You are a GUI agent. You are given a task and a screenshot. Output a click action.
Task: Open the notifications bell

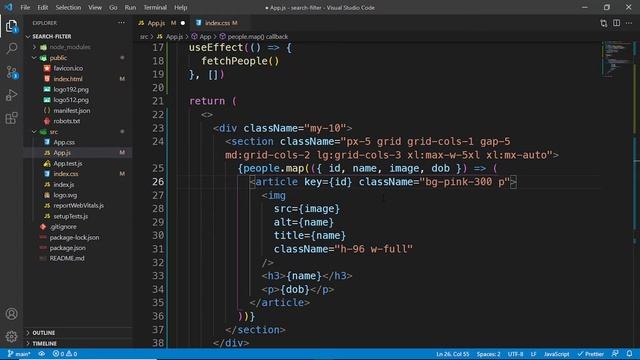click(629, 354)
